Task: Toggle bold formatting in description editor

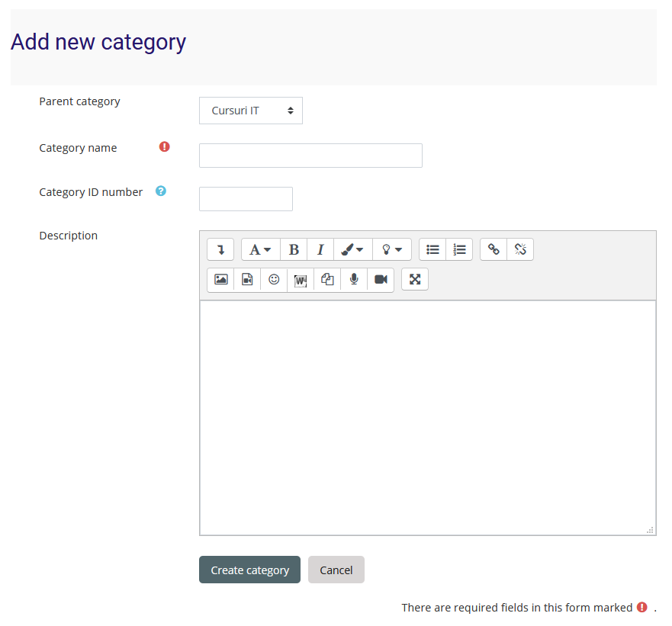Action: (x=294, y=249)
